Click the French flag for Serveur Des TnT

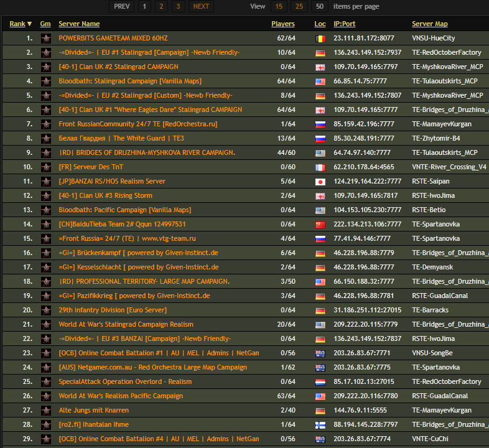click(x=320, y=167)
